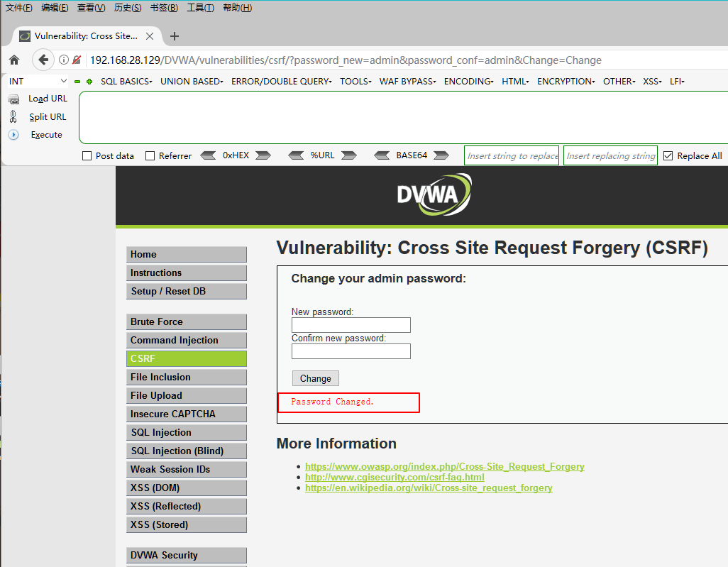Open Command Injection page
Viewport: 728px width, 567px height.
186,341
